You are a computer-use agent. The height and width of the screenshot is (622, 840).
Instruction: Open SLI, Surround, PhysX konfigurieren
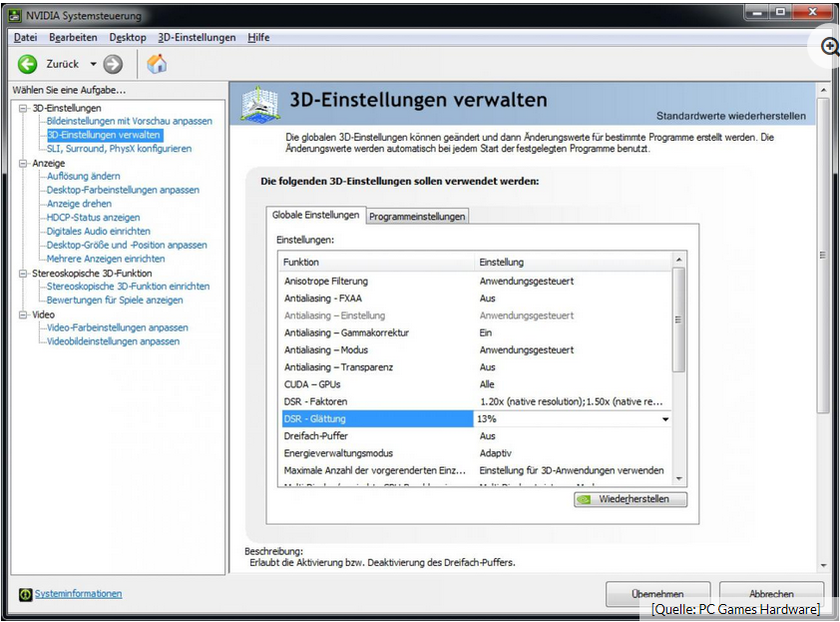119,149
